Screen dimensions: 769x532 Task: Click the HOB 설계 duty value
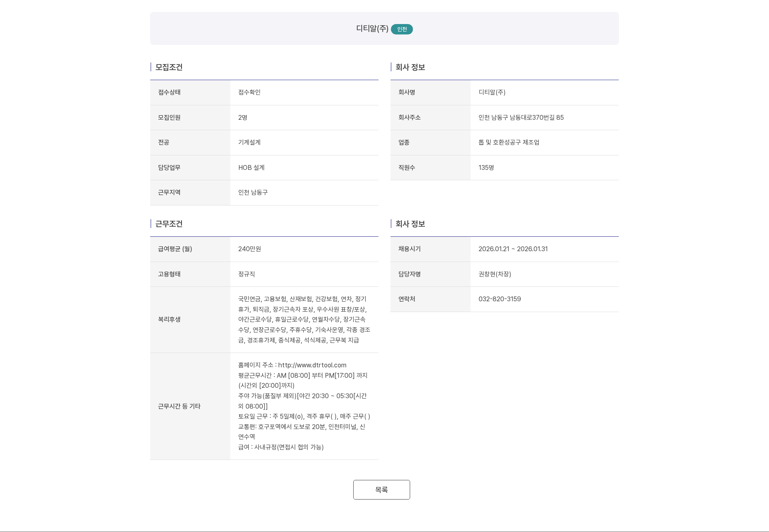tap(252, 167)
